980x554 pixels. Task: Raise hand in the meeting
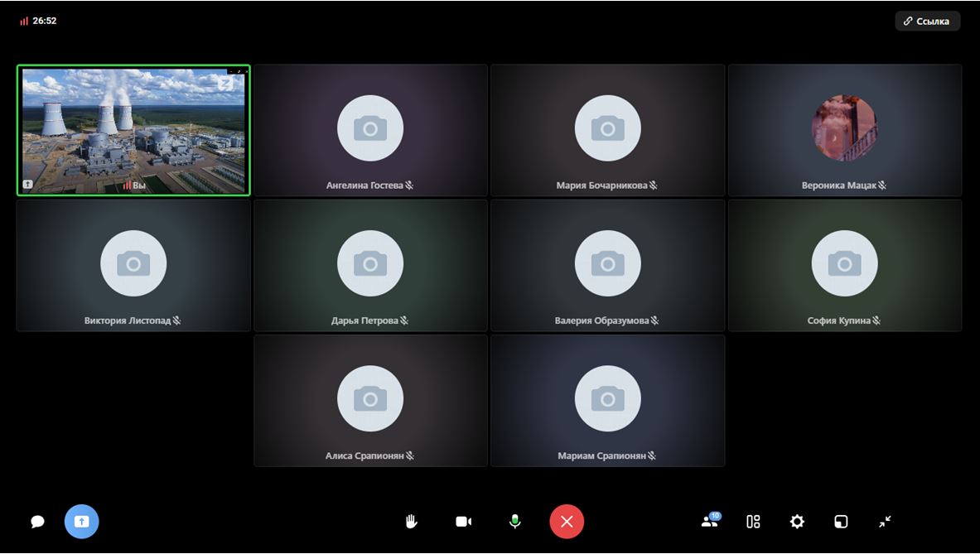[411, 522]
